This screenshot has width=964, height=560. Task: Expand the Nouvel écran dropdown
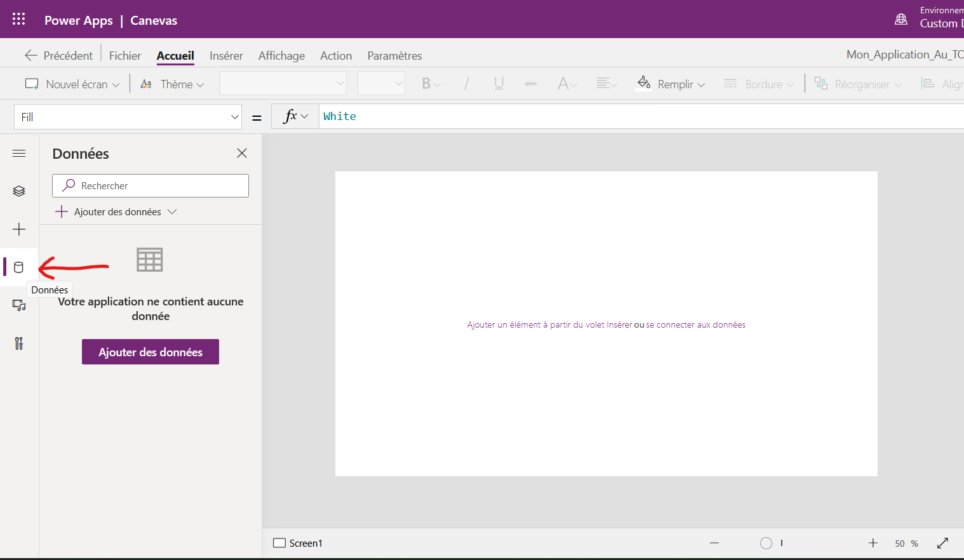(x=72, y=84)
